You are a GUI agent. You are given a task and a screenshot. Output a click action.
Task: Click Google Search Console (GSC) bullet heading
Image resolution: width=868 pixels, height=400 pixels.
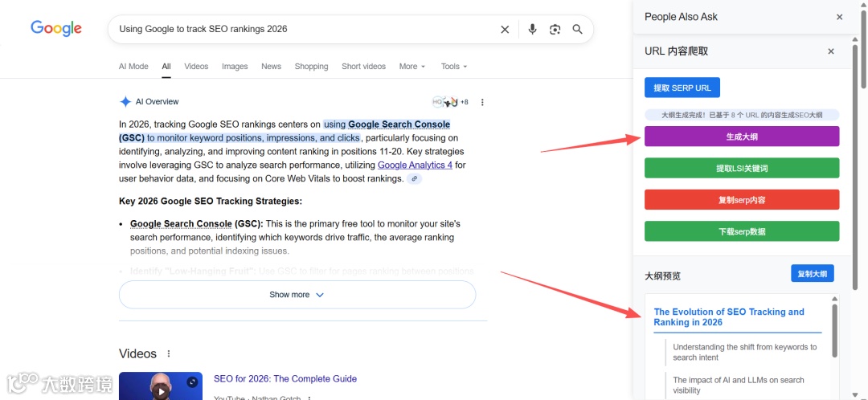(197, 224)
